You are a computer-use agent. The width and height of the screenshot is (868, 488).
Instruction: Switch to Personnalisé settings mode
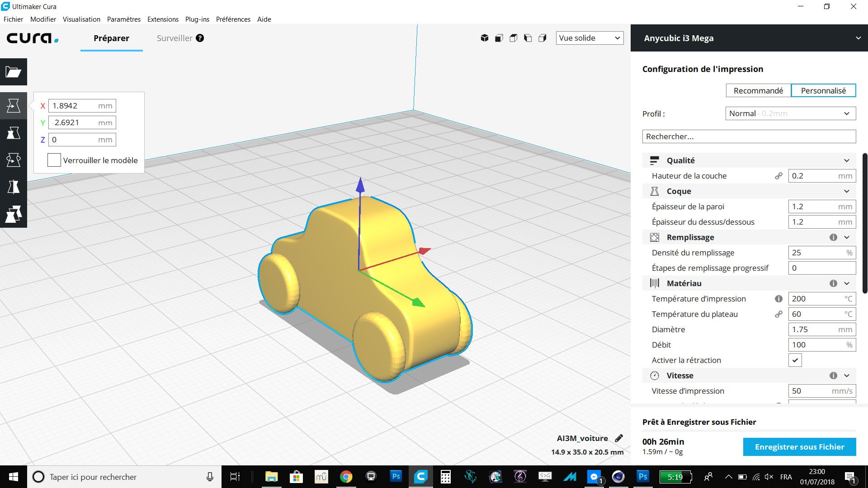pos(823,90)
